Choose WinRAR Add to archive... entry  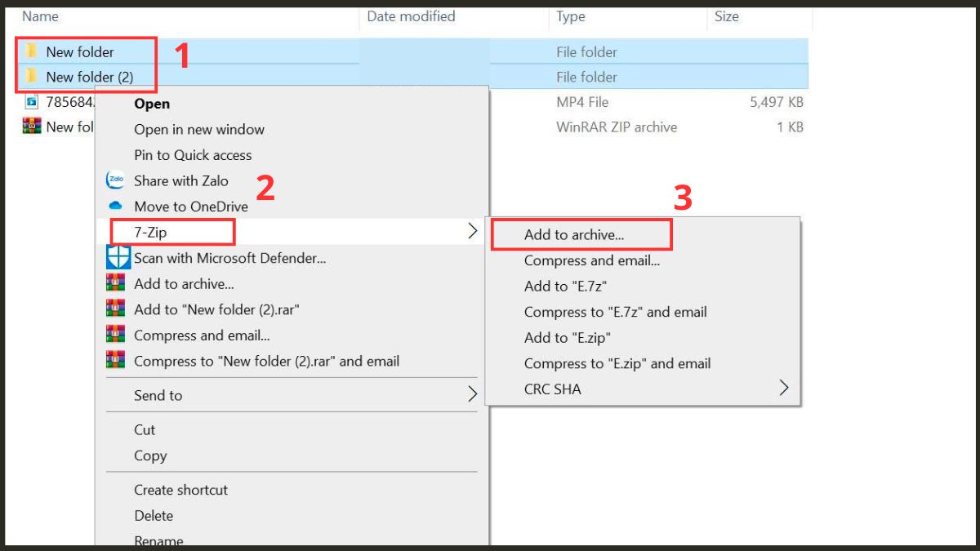(184, 283)
